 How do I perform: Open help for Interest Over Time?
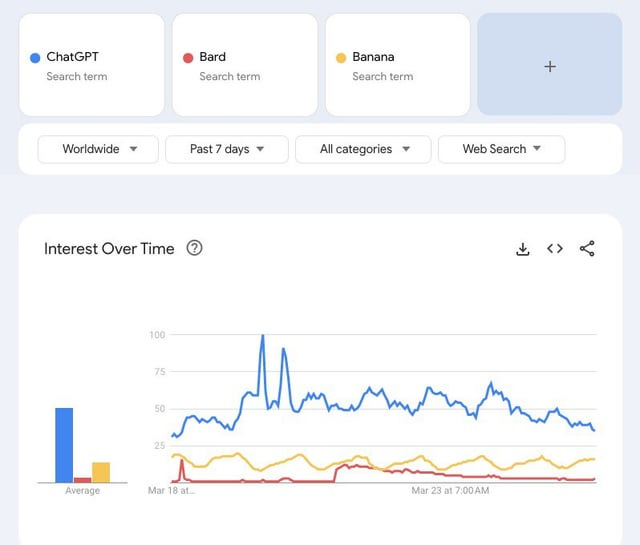[194, 248]
